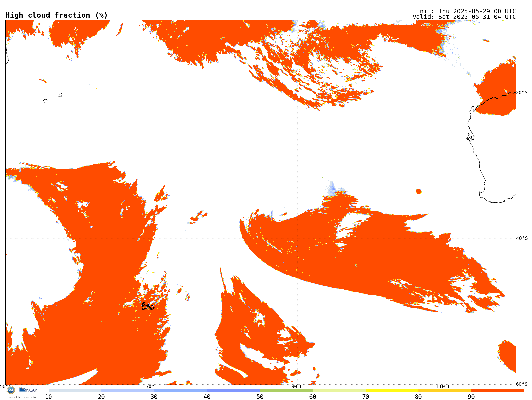The width and height of the screenshot is (532, 400).
Task: Click the '70°E' longitude label
Action: pyautogui.click(x=151, y=387)
